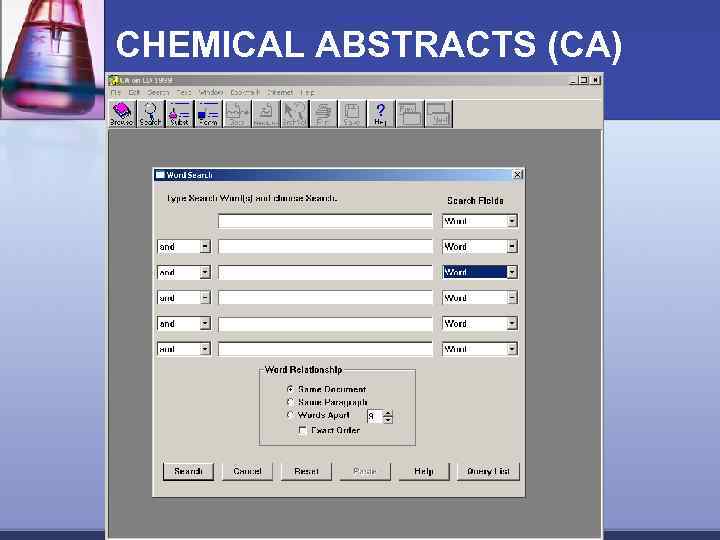Click the fourth search word input field
Image resolution: width=720 pixels, height=540 pixels.
(325, 298)
